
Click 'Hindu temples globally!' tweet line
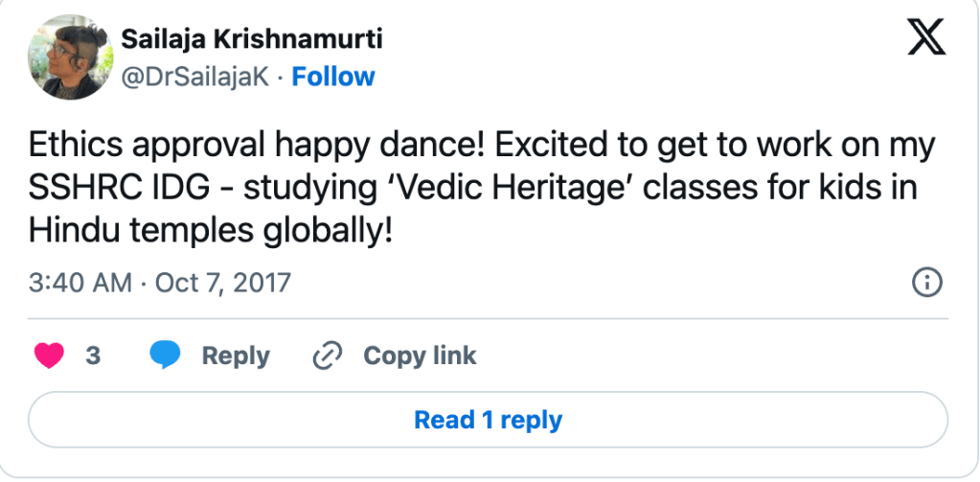point(211,230)
